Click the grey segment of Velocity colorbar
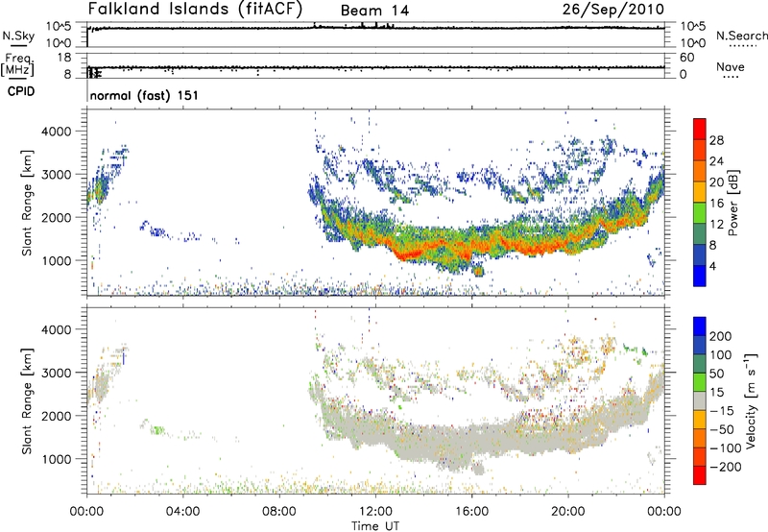The width and height of the screenshot is (768, 532). [700, 400]
